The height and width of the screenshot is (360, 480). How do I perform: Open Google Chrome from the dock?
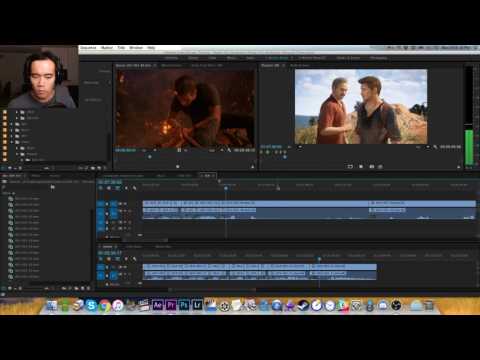pos(104,305)
